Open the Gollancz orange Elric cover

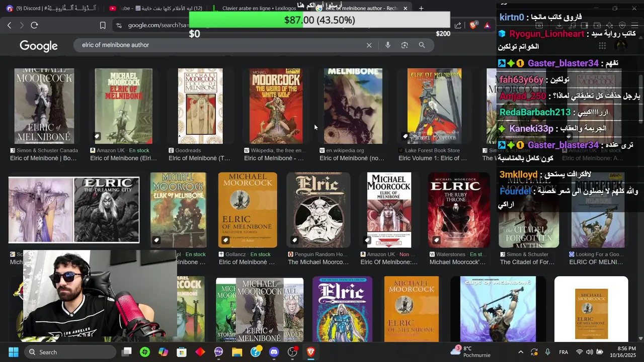click(x=248, y=210)
